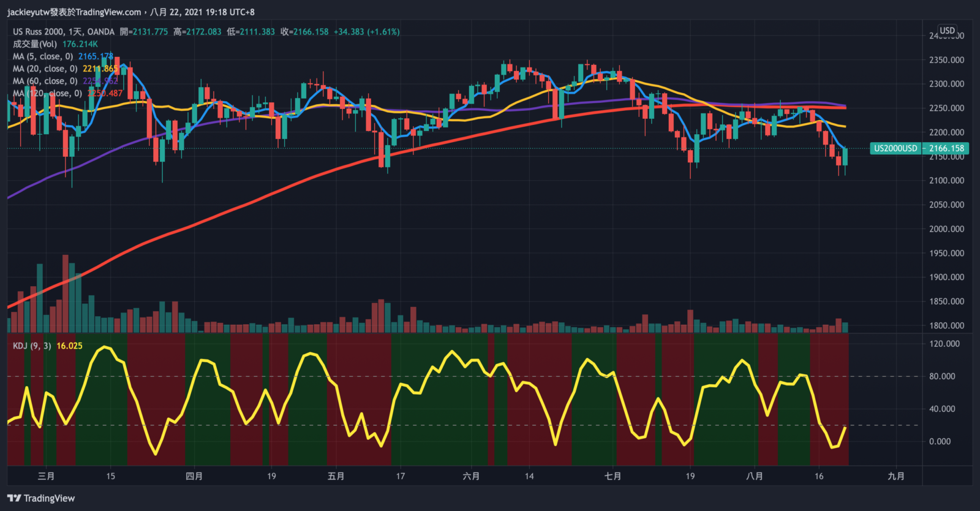This screenshot has width=980, height=511.
Task: Click the yellow KDJ value 16.025
Action: click(x=69, y=346)
